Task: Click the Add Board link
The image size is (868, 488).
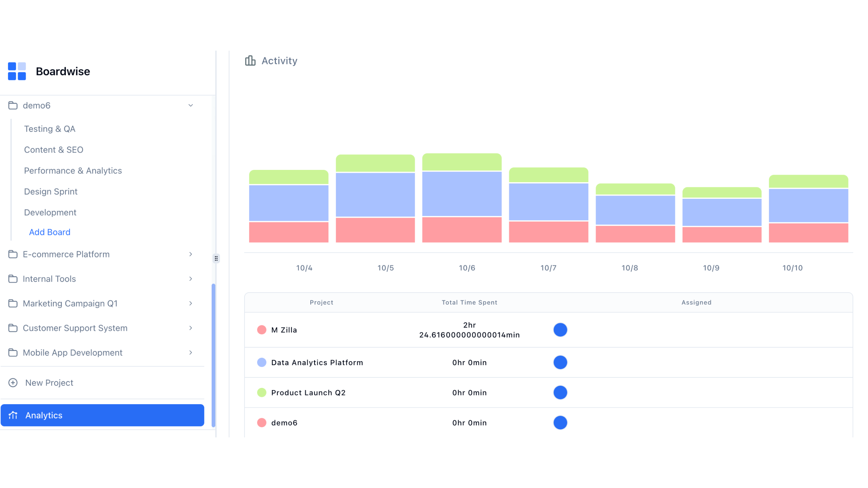Action: tap(50, 232)
